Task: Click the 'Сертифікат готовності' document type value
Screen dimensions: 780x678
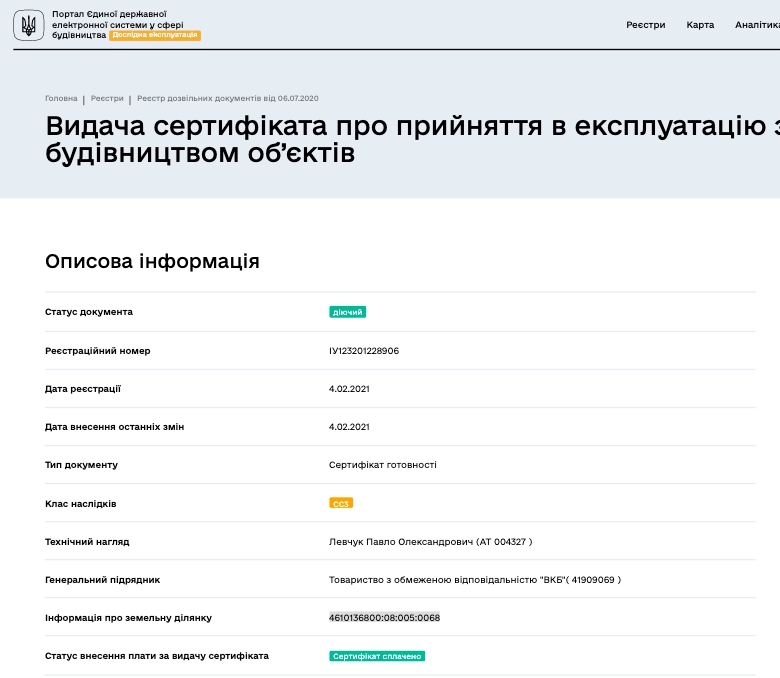Action: [x=383, y=465]
